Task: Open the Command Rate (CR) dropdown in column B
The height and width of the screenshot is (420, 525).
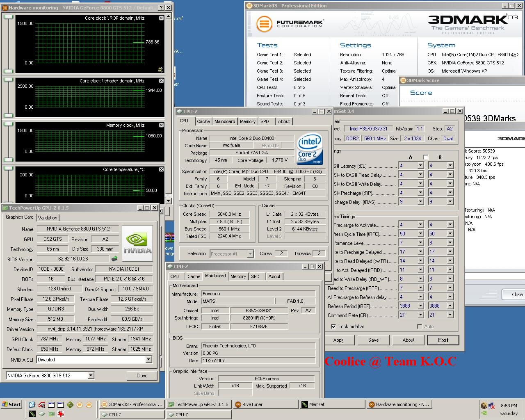Action: (x=450, y=315)
